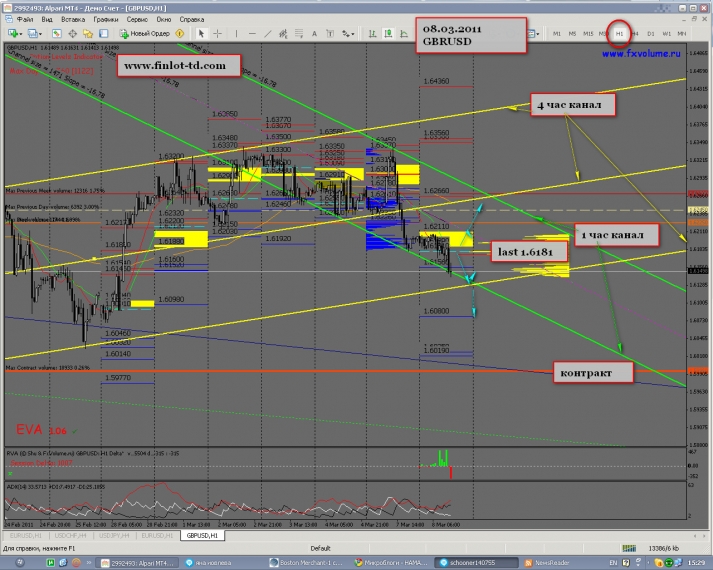Image resolution: width=713 pixels, height=570 pixels.
Task: Click the 1.60800 price level label
Action: click(x=436, y=311)
